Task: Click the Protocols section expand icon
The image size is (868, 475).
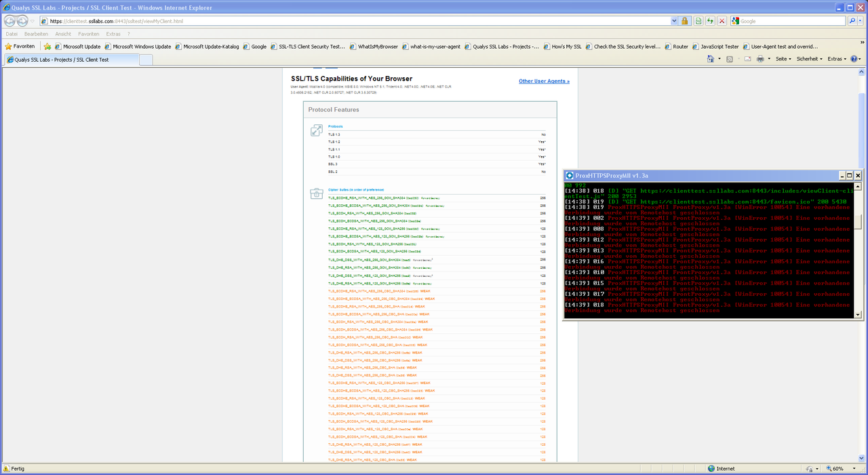Action: [317, 131]
